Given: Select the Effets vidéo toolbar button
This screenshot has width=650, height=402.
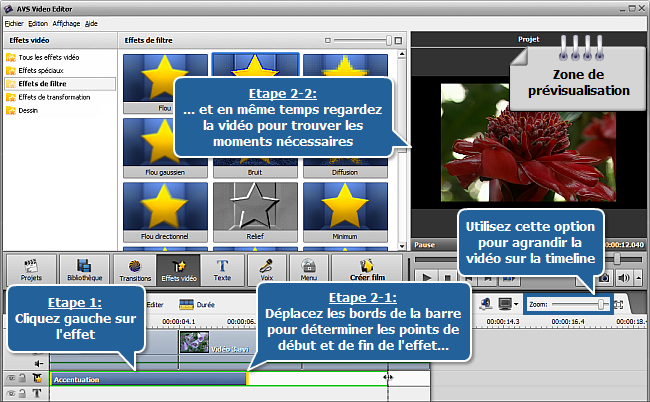Looking at the screenshot, I should click(179, 270).
